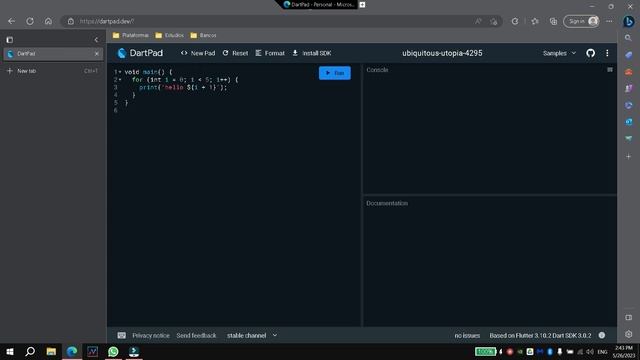The width and height of the screenshot is (640, 360).
Task: Open the Estudos bookmarks folder
Action: (169, 36)
